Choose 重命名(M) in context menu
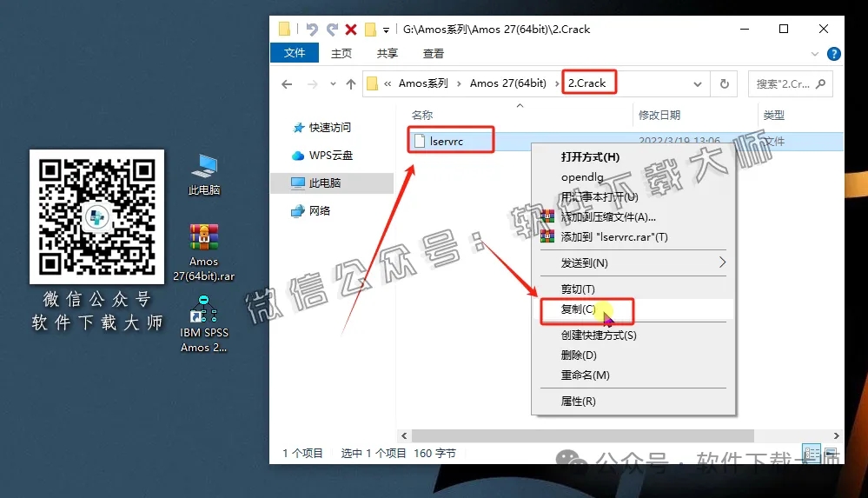 [x=585, y=375]
